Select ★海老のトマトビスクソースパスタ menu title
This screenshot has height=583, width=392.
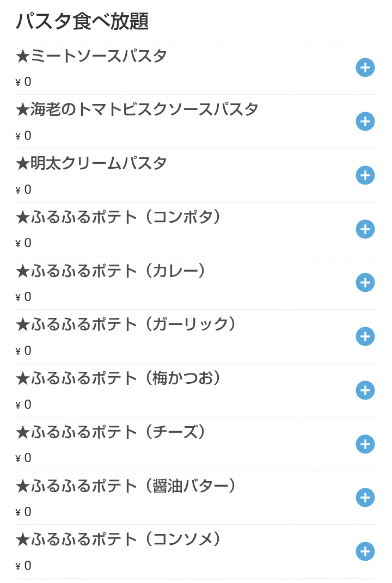click(x=137, y=109)
